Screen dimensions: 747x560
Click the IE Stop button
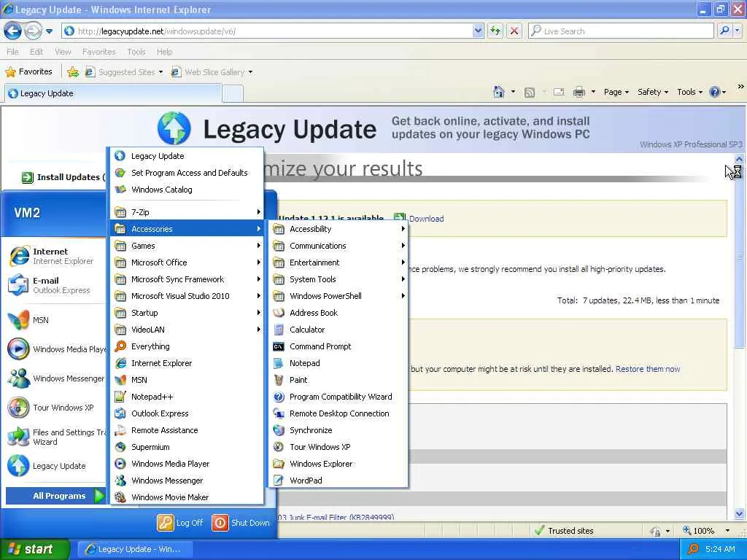514,31
